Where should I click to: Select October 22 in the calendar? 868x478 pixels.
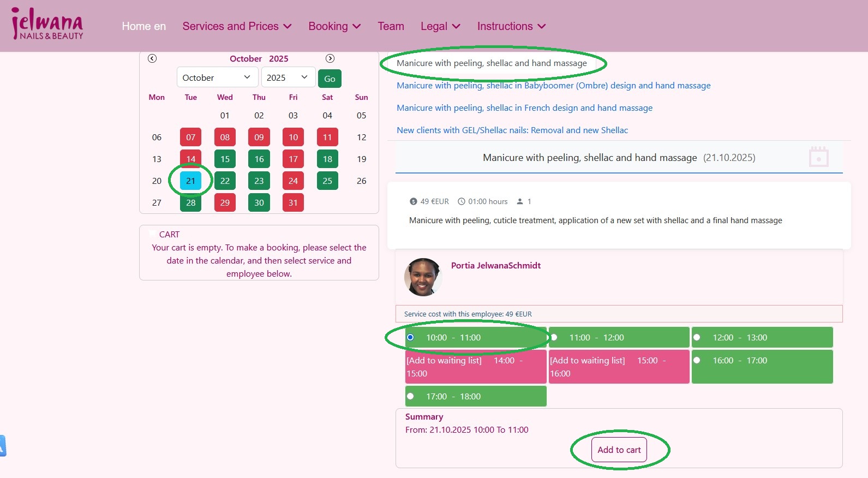225,181
